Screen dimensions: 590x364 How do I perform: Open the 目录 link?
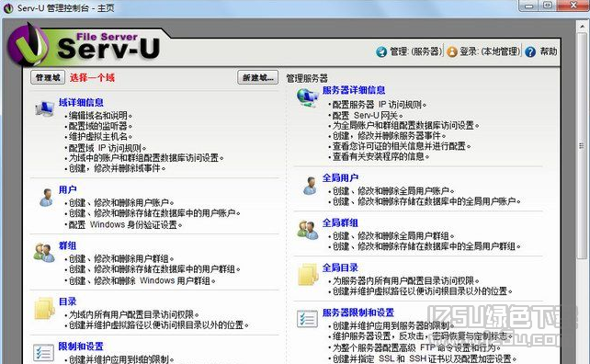[68, 301]
